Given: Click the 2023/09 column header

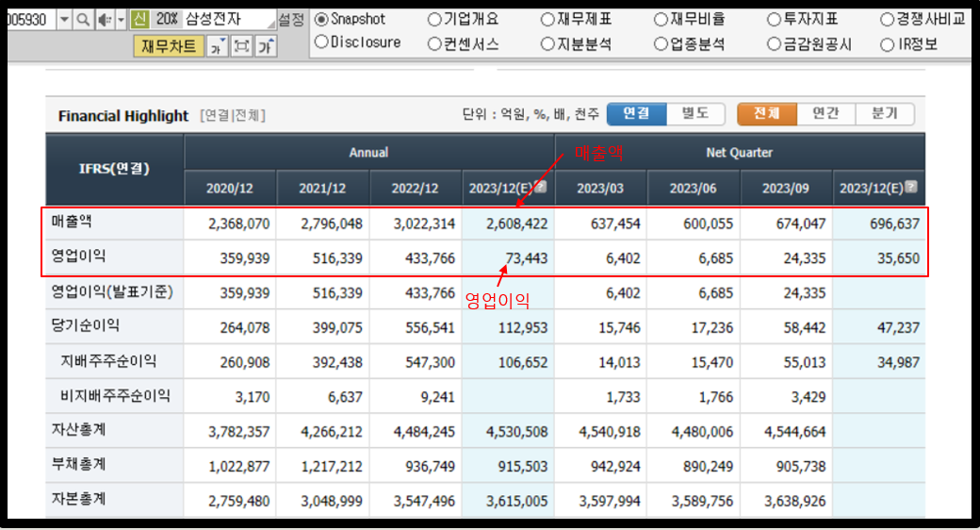Looking at the screenshot, I should [x=786, y=189].
